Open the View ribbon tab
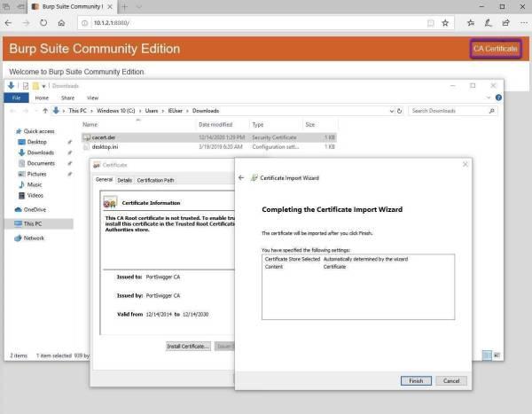 92,98
